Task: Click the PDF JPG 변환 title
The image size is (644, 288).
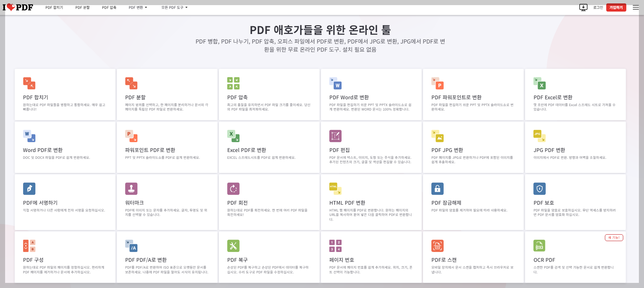Action: [447, 150]
